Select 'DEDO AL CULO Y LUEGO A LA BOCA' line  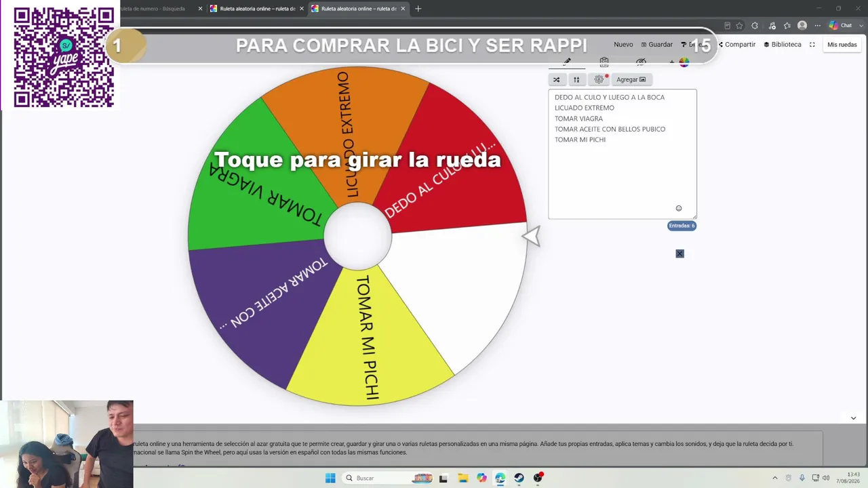pyautogui.click(x=610, y=97)
